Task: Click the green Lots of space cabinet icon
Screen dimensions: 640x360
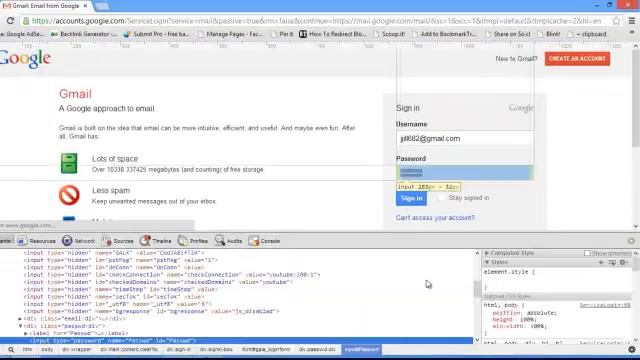Action: coord(69,163)
